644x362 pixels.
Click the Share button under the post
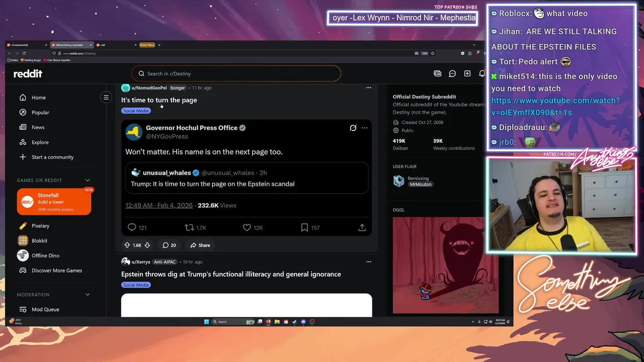click(200, 245)
